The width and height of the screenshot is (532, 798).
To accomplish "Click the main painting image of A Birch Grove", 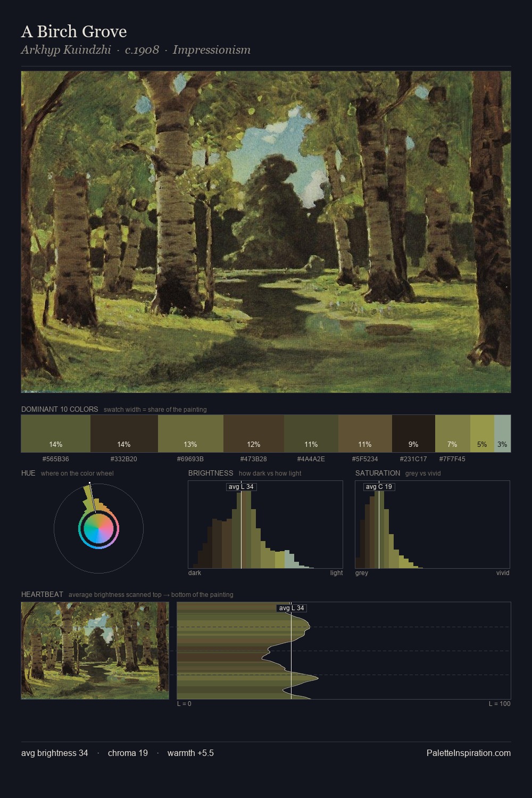I will (x=266, y=232).
